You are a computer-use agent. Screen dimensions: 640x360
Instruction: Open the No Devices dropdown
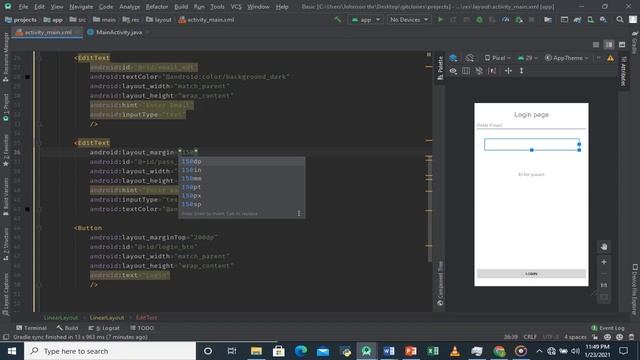(409, 20)
